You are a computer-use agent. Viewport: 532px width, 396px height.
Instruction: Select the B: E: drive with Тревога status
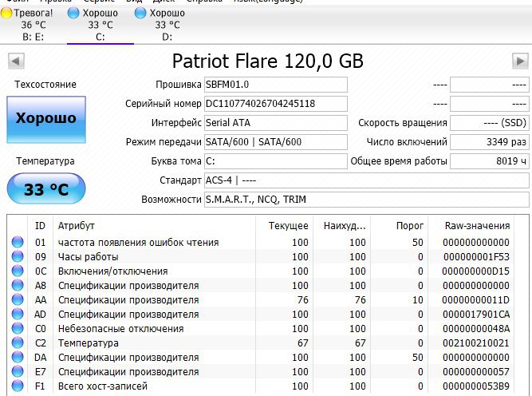33,25
